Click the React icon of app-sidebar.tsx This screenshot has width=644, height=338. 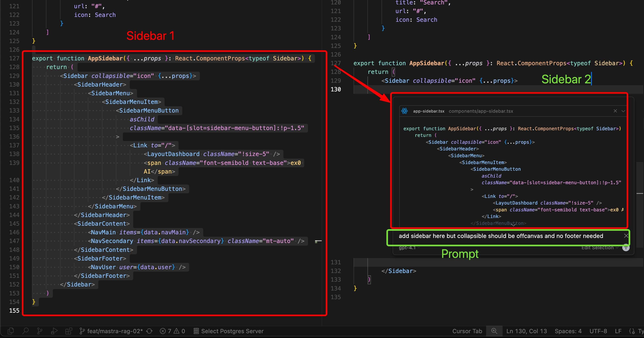[x=404, y=111]
